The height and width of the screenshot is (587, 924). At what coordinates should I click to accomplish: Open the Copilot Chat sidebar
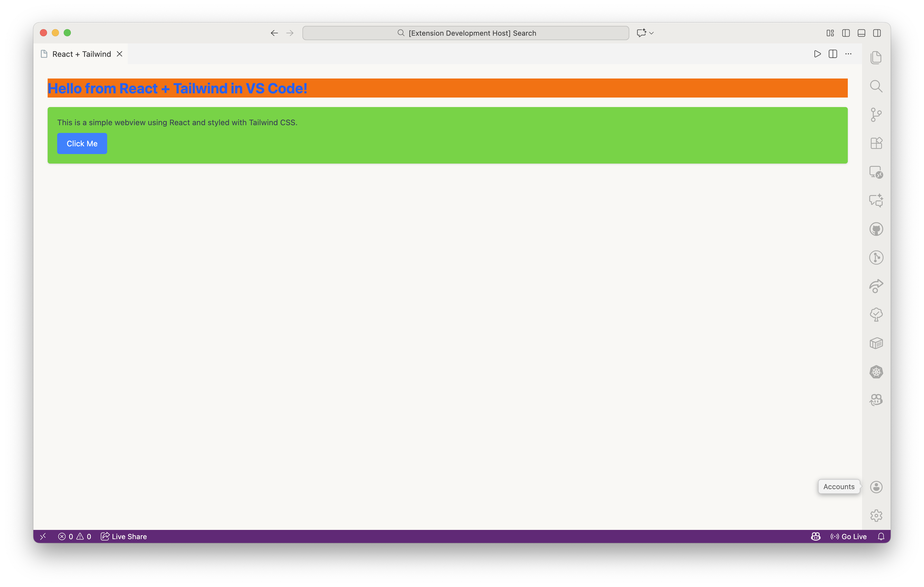click(x=876, y=200)
